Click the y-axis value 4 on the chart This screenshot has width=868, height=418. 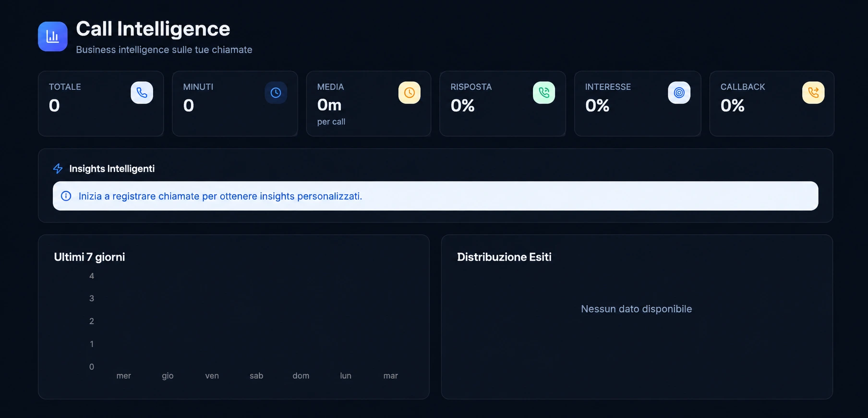92,276
